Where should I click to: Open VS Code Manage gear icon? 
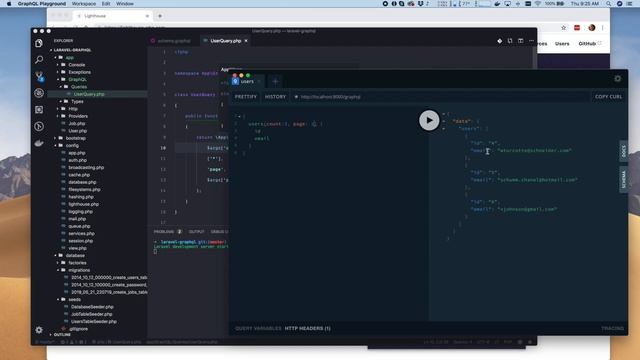pos(39,330)
